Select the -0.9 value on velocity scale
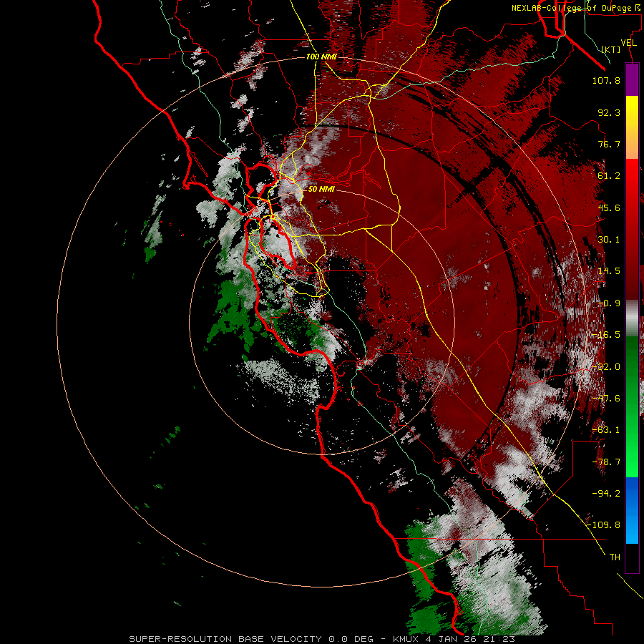 pyautogui.click(x=609, y=303)
